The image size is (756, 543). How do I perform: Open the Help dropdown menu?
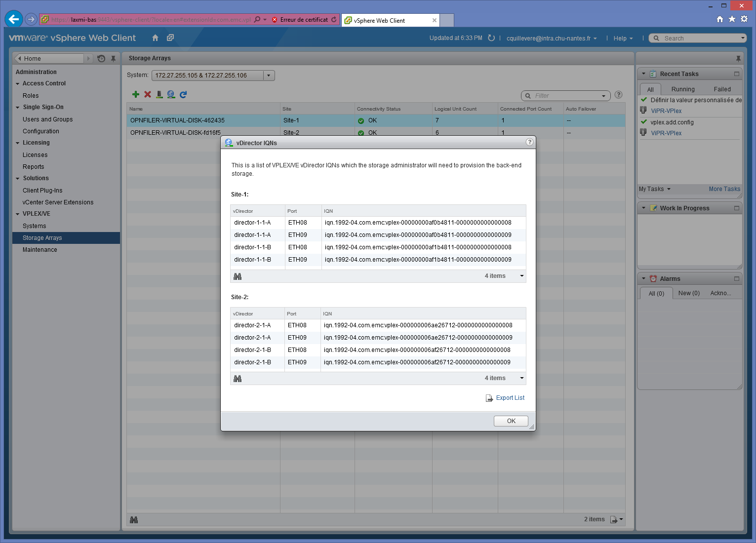tap(623, 39)
